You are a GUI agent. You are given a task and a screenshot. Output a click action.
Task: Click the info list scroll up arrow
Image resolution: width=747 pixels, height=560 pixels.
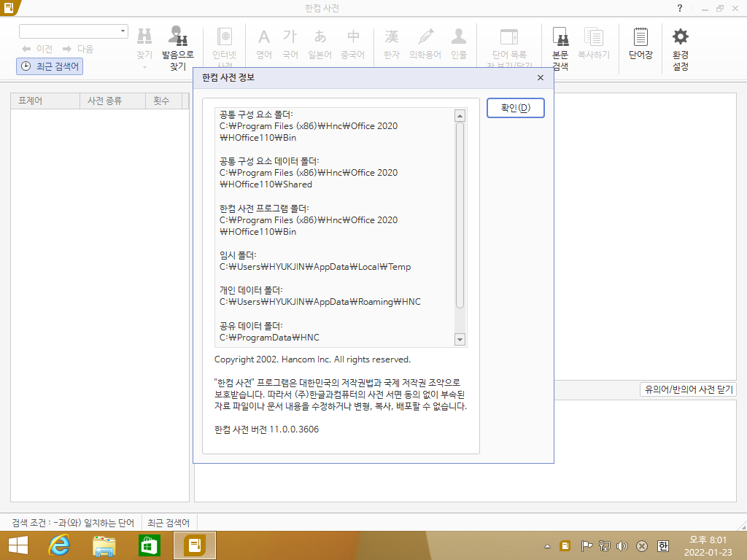[460, 116]
